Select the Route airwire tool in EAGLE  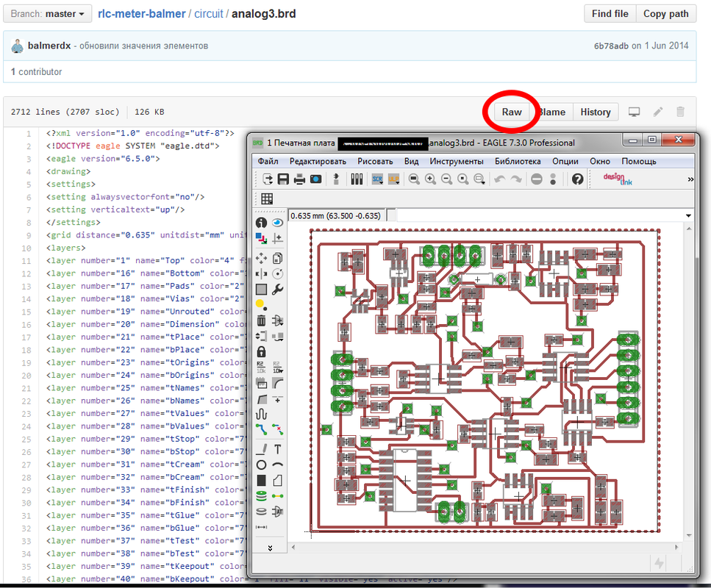(261, 429)
